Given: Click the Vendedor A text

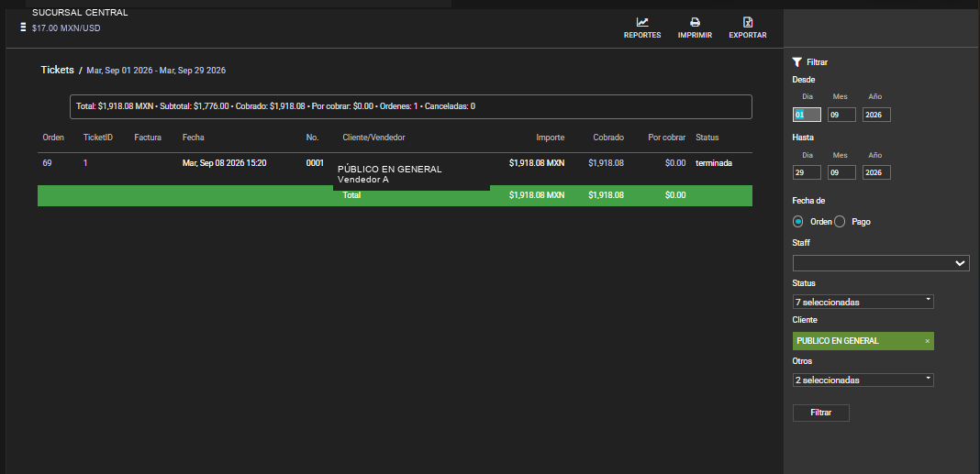Looking at the screenshot, I should coord(362,180).
